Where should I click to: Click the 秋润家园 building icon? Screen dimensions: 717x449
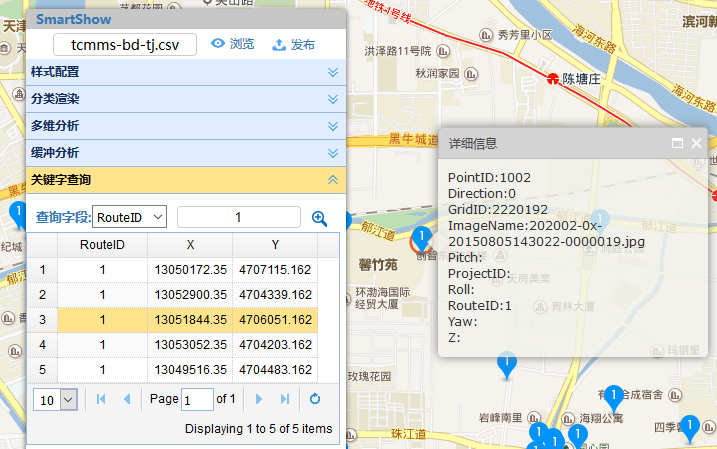coord(471,74)
